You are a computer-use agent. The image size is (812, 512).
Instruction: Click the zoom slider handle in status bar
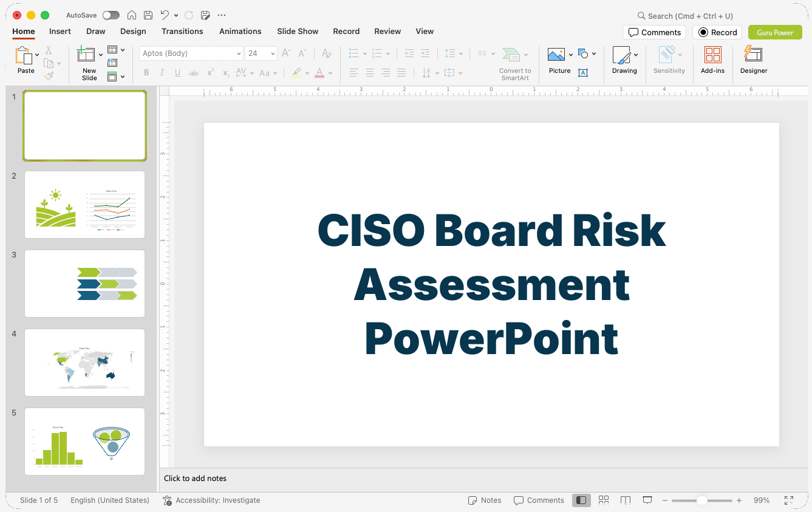click(701, 500)
